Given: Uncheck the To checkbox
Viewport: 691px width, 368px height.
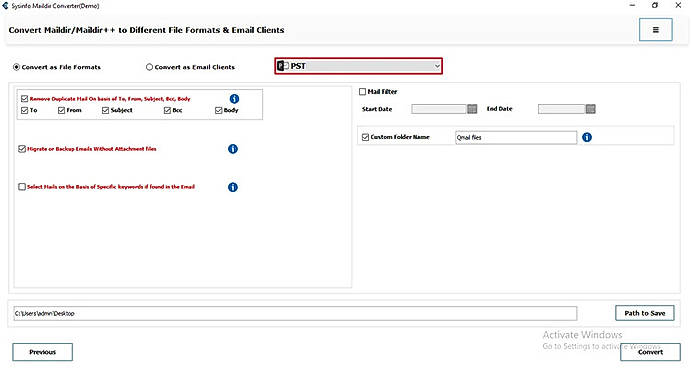Looking at the screenshot, I should [25, 110].
